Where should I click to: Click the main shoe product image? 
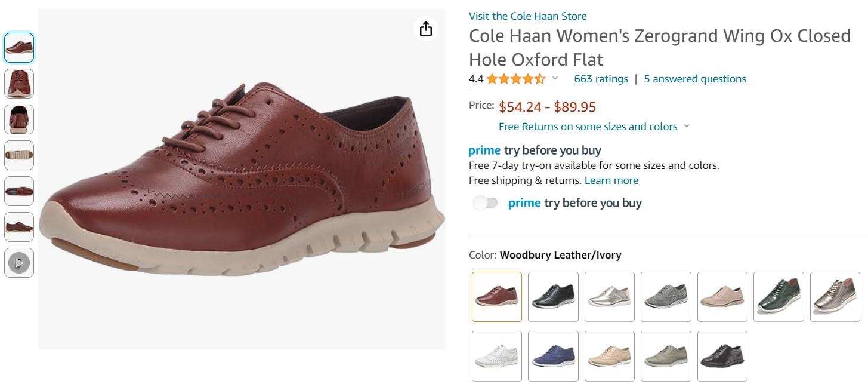point(242,179)
